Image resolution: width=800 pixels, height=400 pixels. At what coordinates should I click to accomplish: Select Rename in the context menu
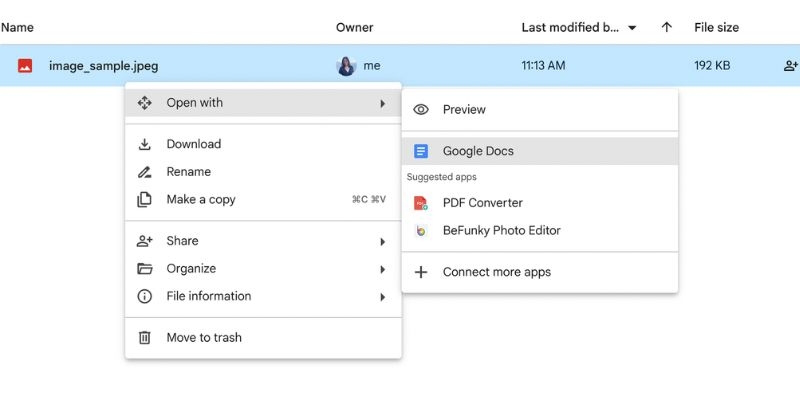point(263,172)
